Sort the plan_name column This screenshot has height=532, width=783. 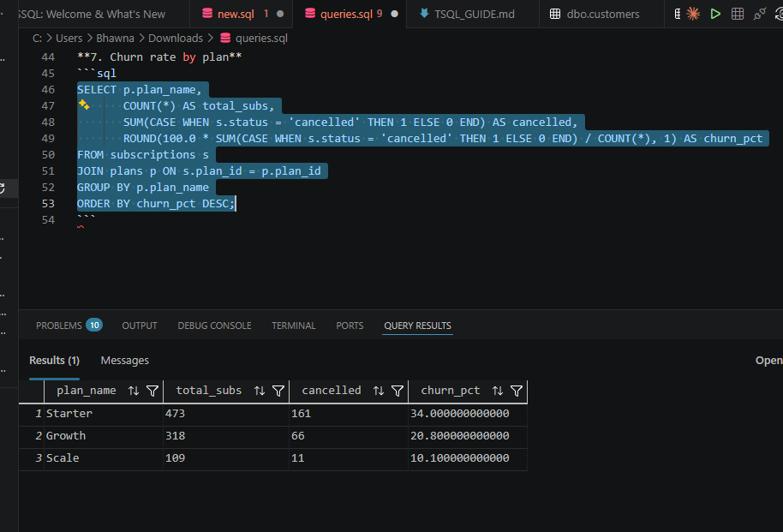(x=134, y=391)
